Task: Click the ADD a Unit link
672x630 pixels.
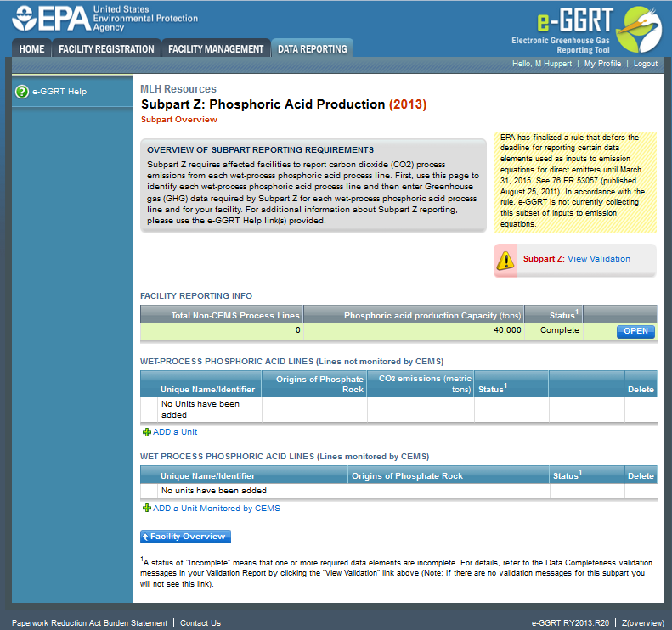Action: 175,431
